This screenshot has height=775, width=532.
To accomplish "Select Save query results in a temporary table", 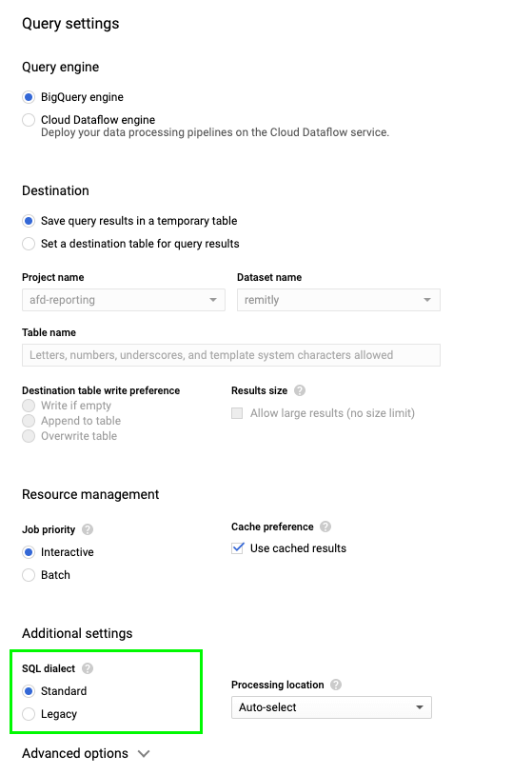I will (x=29, y=221).
